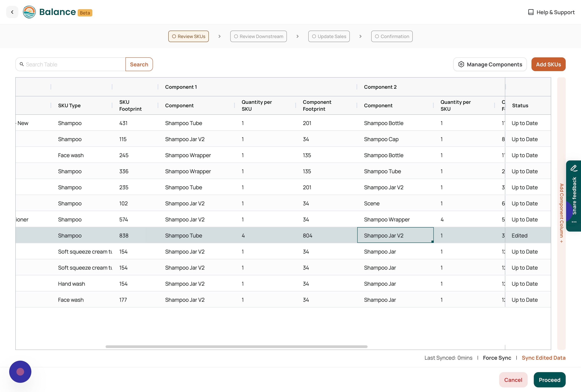Click Sync Edited Data
This screenshot has height=392, width=581.
(544, 358)
